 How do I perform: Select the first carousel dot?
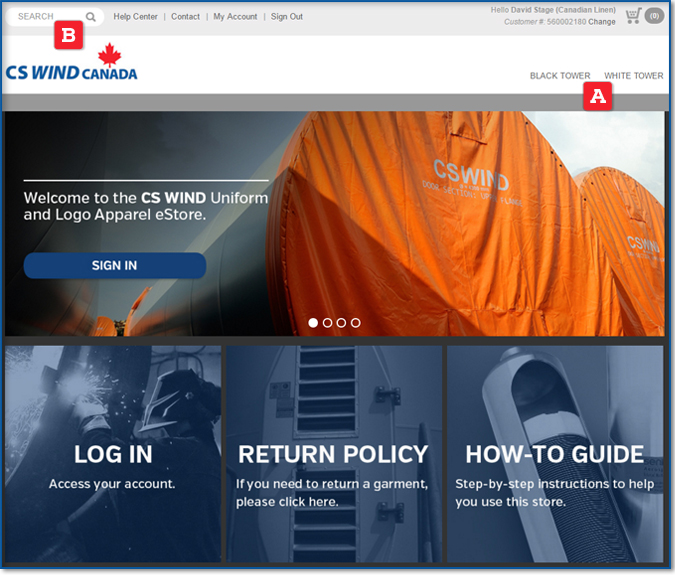[x=313, y=323]
